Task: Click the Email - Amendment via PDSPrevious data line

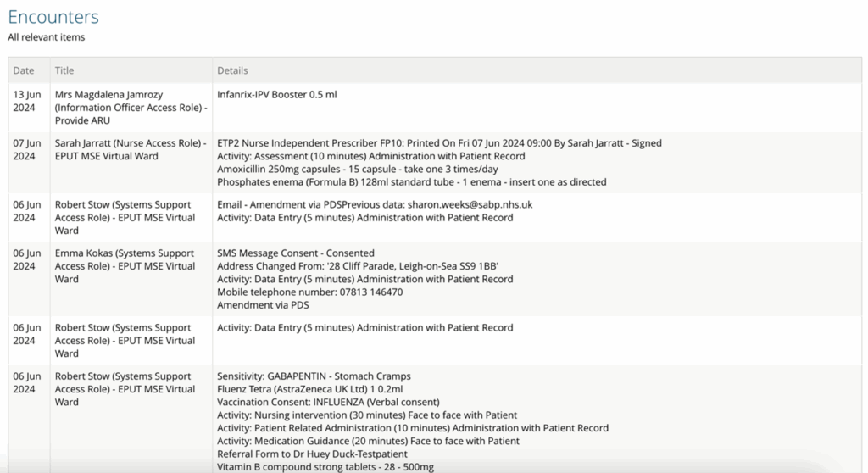Action: point(375,204)
